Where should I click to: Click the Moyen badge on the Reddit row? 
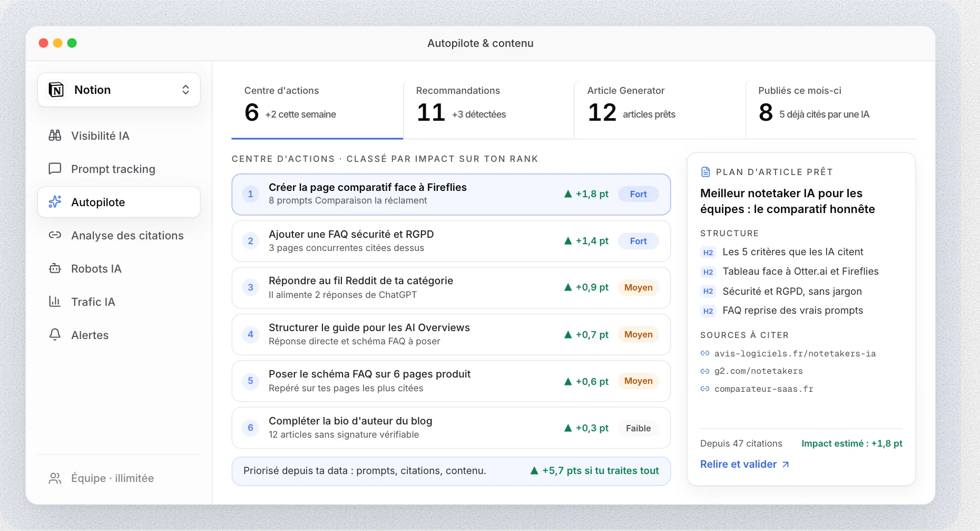(x=638, y=287)
